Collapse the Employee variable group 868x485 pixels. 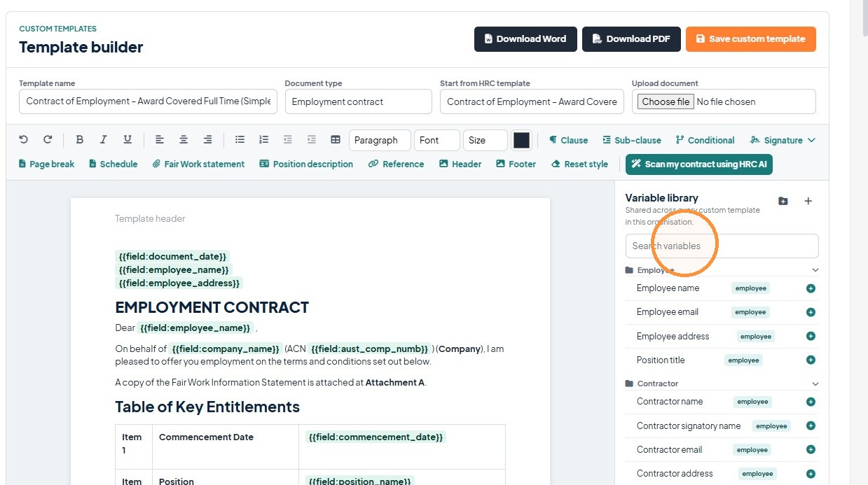click(x=815, y=270)
